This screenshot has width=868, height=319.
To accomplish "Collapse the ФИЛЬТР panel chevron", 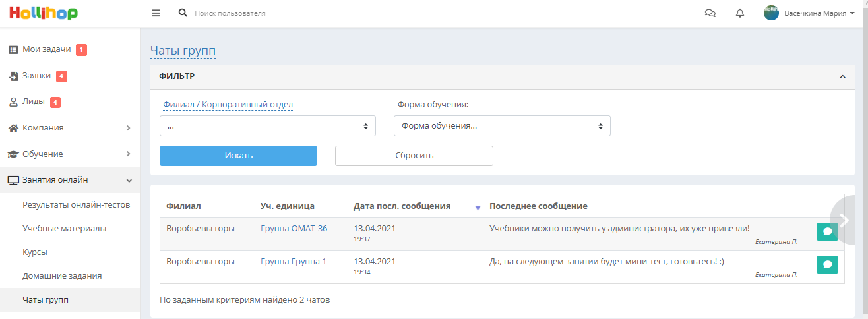I will 842,76.
